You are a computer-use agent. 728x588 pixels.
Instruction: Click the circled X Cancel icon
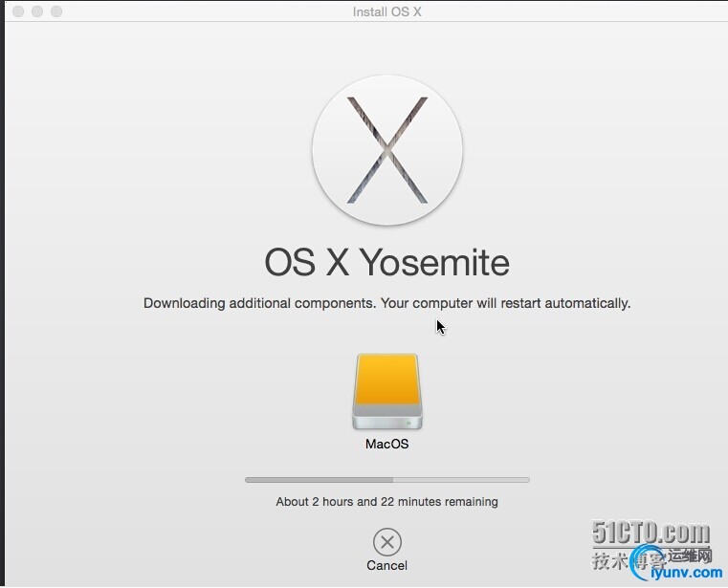point(387,541)
